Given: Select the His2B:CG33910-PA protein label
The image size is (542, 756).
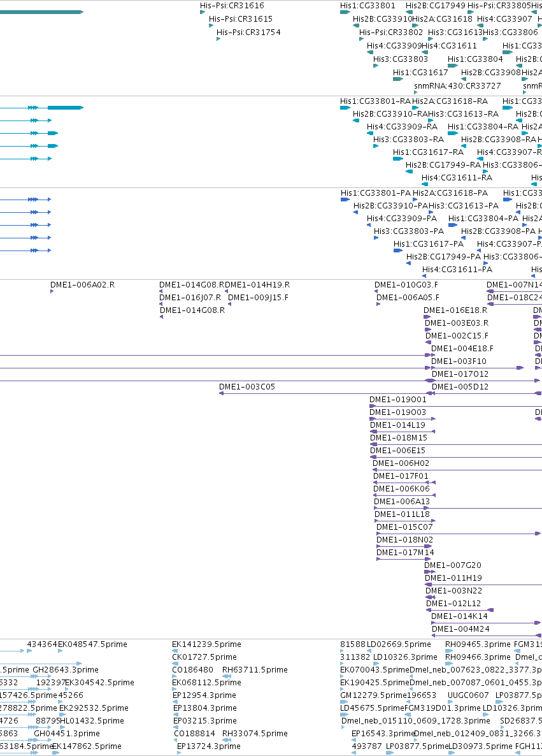Looking at the screenshot, I should pos(390,206).
